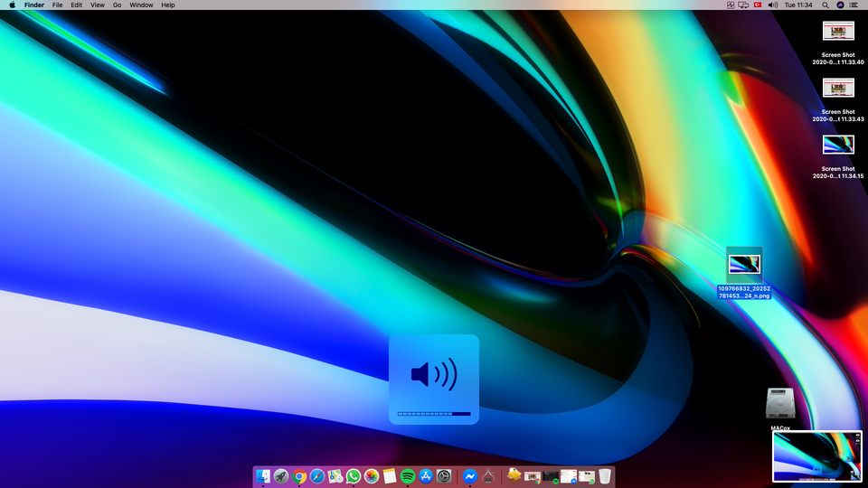Open WhatsApp in the dock

pyautogui.click(x=354, y=476)
